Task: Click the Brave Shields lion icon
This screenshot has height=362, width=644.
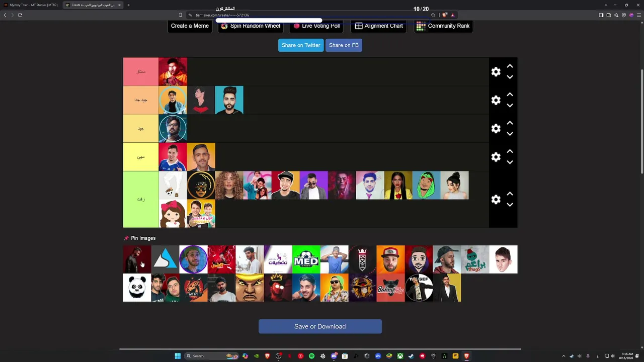Action: 445,15
